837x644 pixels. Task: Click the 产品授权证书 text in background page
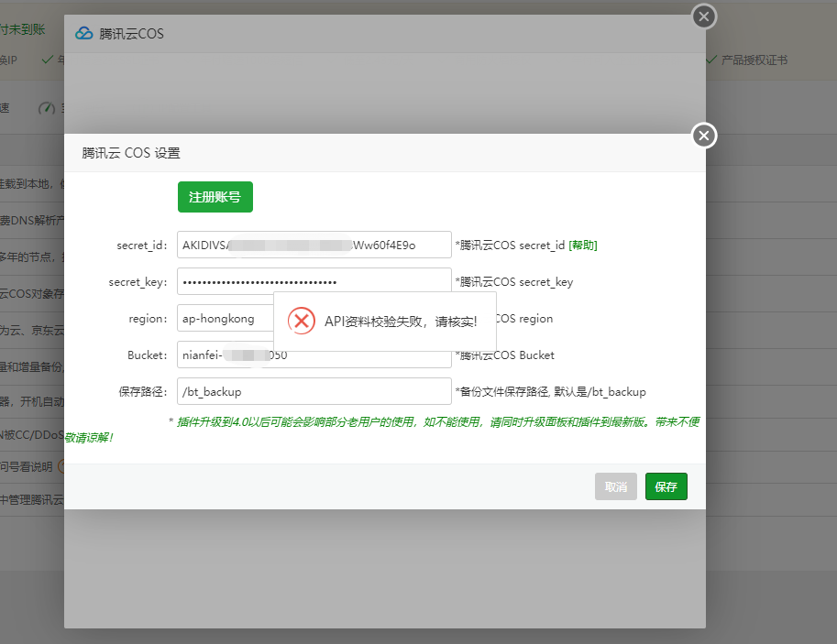[754, 60]
